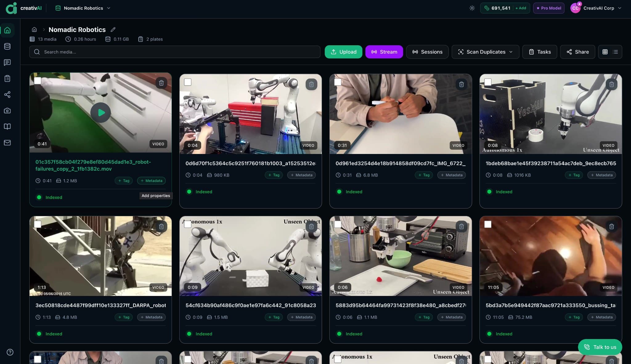Image resolution: width=631 pixels, height=364 pixels.
Task: Add a tag to the 1bdeb68bae video
Action: [574, 175]
